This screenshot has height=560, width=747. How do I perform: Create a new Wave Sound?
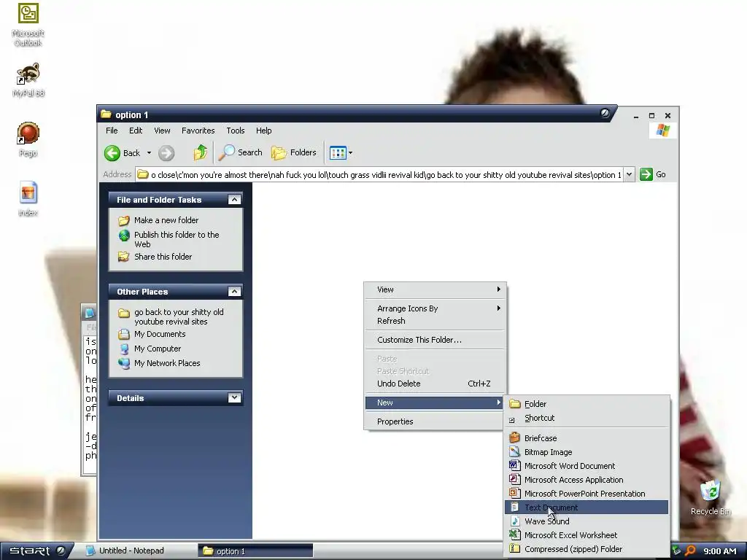pyautogui.click(x=587, y=521)
